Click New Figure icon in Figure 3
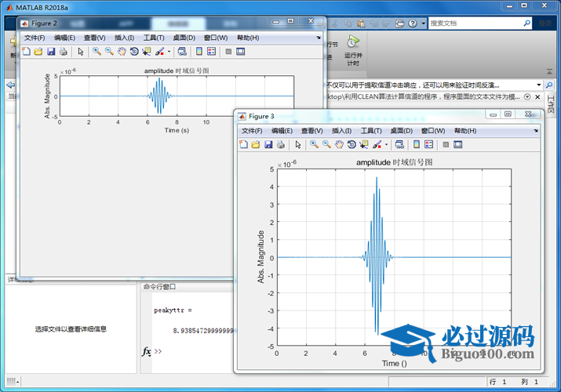 pos(244,144)
